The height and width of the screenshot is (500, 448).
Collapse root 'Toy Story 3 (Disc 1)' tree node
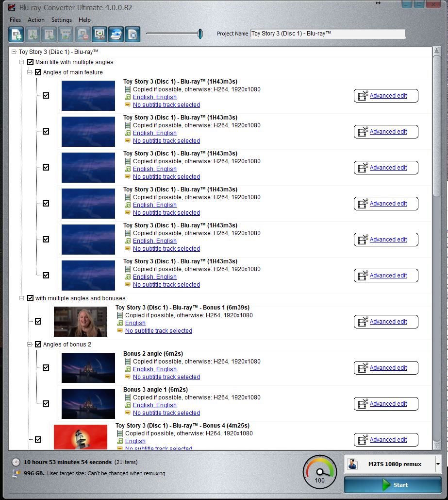[14, 52]
